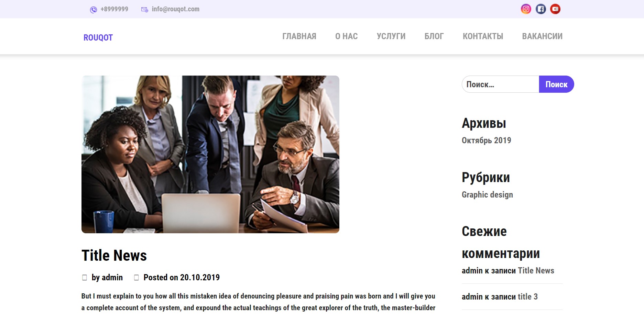This screenshot has height=315, width=644.
Task: Navigate to КОНТАКТЫ
Action: pyautogui.click(x=483, y=36)
